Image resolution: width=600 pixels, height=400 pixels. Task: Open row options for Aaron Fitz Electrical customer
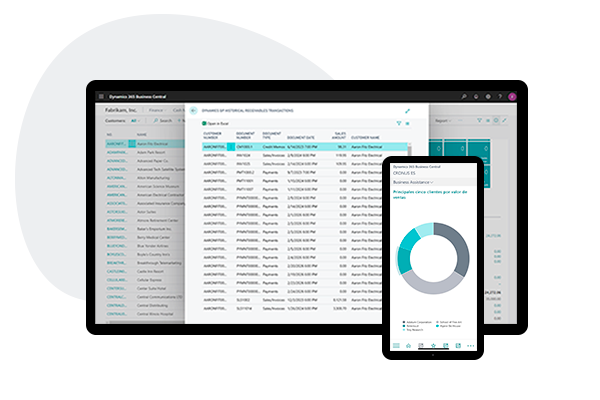(x=132, y=144)
